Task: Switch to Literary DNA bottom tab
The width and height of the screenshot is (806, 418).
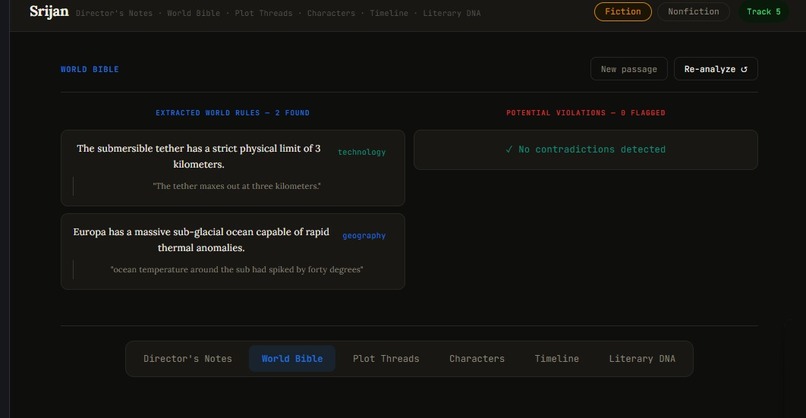Action: (x=642, y=359)
